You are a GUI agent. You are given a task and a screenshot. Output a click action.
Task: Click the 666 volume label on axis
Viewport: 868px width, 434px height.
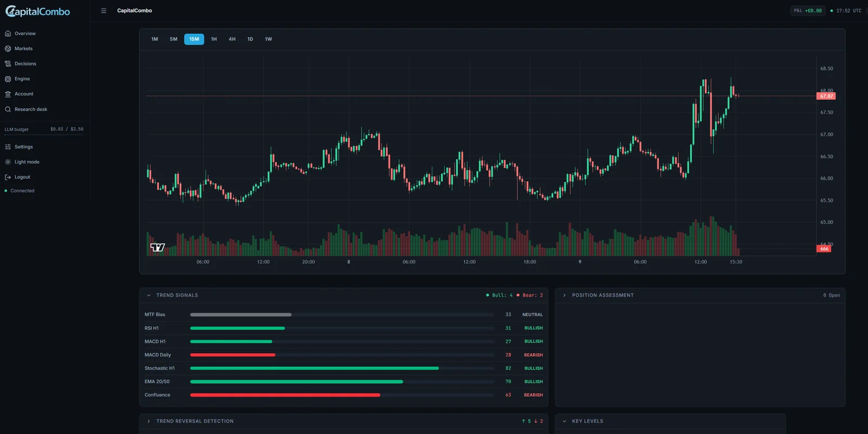[824, 249]
